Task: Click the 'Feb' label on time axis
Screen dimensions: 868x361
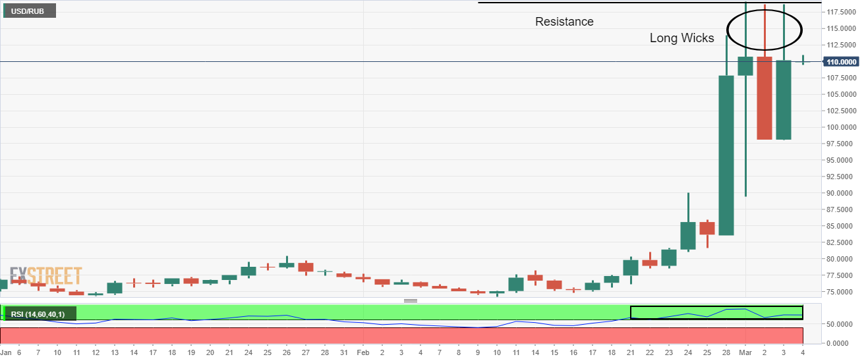Action: click(364, 354)
